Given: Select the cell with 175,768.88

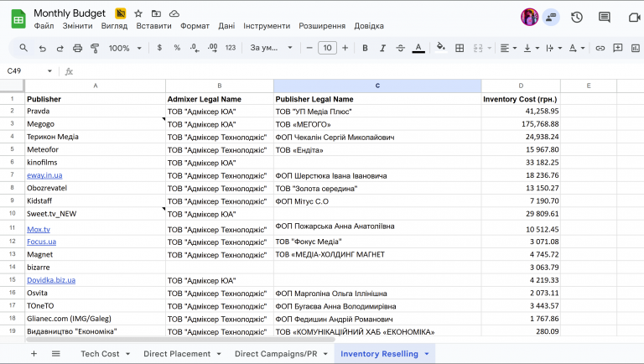Looking at the screenshot, I should pos(521,124).
